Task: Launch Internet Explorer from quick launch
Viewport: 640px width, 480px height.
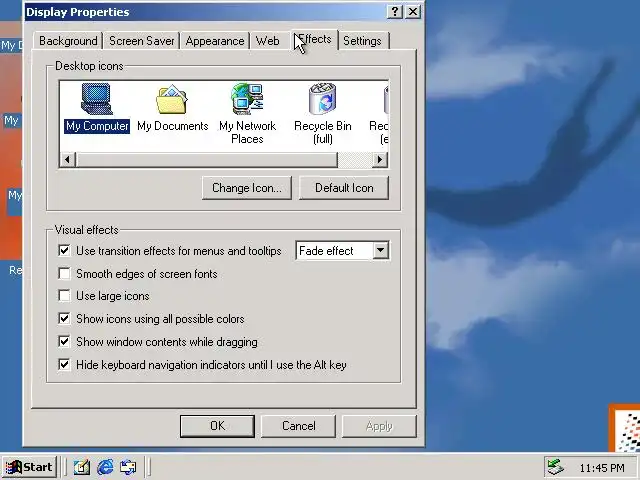Action: (105, 467)
